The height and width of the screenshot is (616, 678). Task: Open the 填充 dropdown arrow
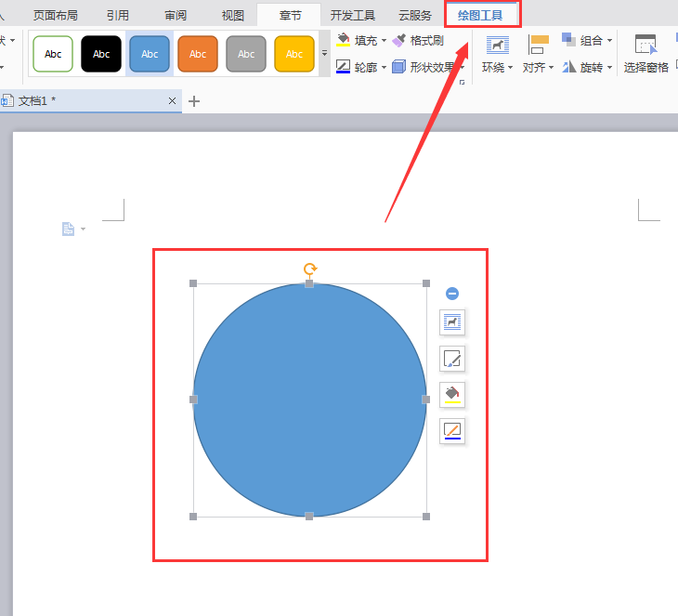[x=384, y=40]
